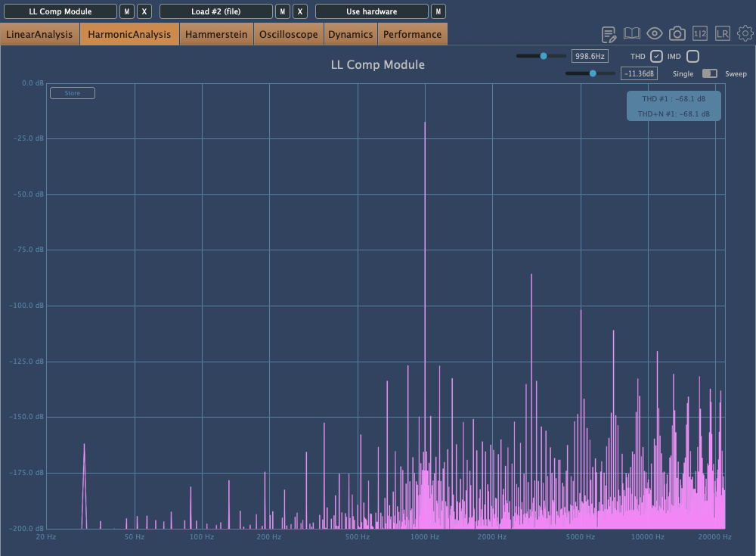Open the notes editor icon
The height and width of the screenshot is (556, 756).
coord(609,34)
